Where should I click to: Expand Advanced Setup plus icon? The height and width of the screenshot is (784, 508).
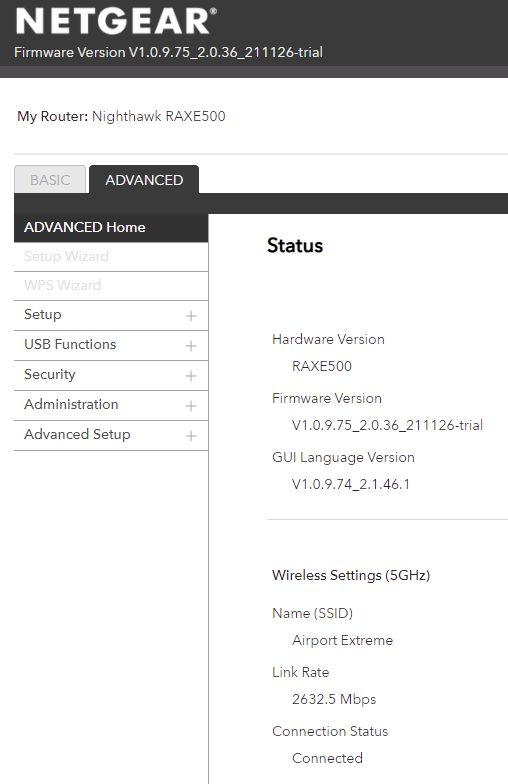190,436
